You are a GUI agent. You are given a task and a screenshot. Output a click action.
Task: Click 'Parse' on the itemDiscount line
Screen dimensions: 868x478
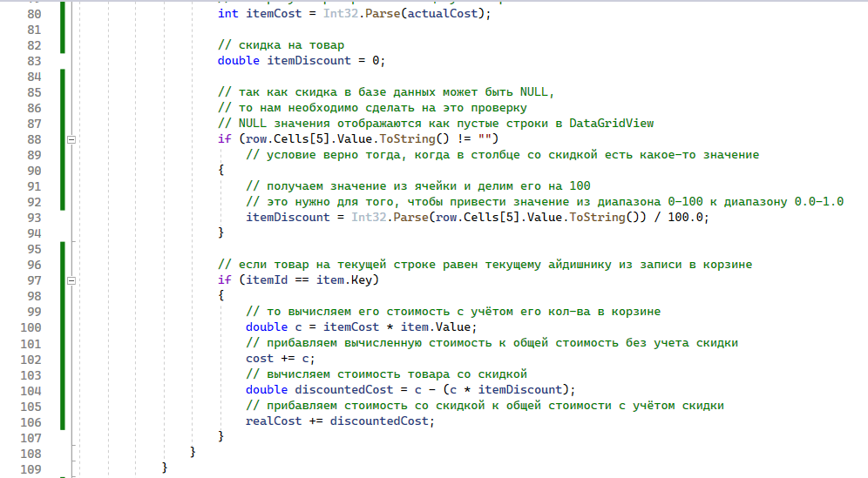tap(410, 217)
